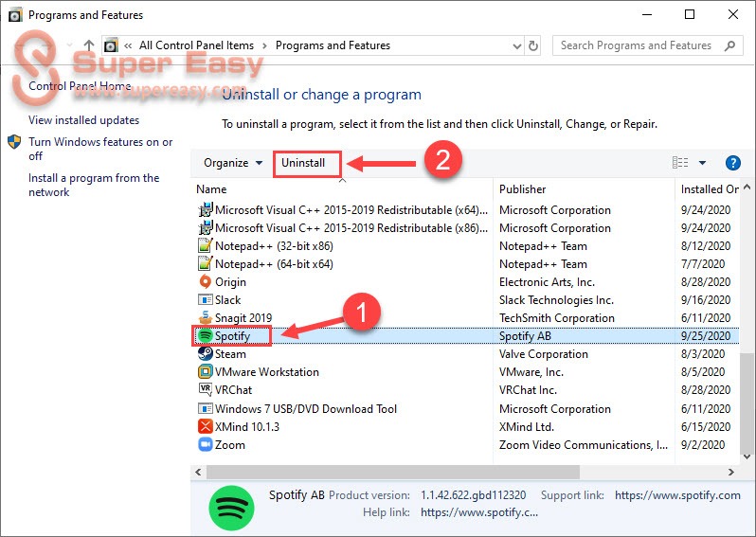Image resolution: width=756 pixels, height=537 pixels.
Task: Open the Spotify support link URL
Action: click(677, 495)
